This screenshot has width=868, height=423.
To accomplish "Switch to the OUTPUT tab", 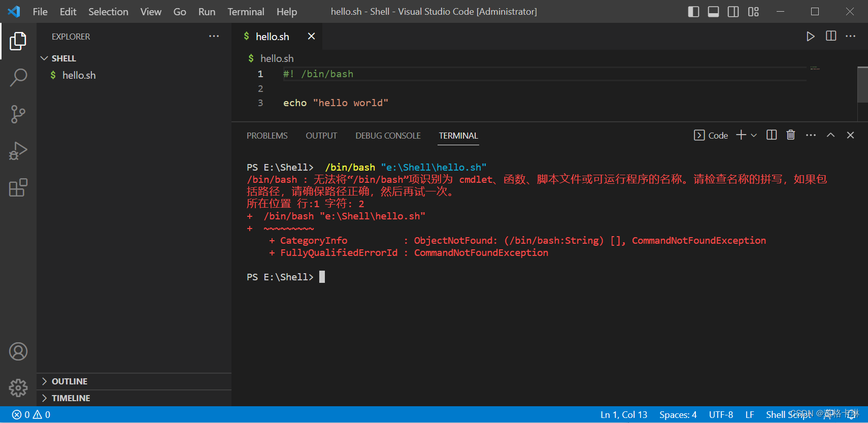I will coord(321,136).
